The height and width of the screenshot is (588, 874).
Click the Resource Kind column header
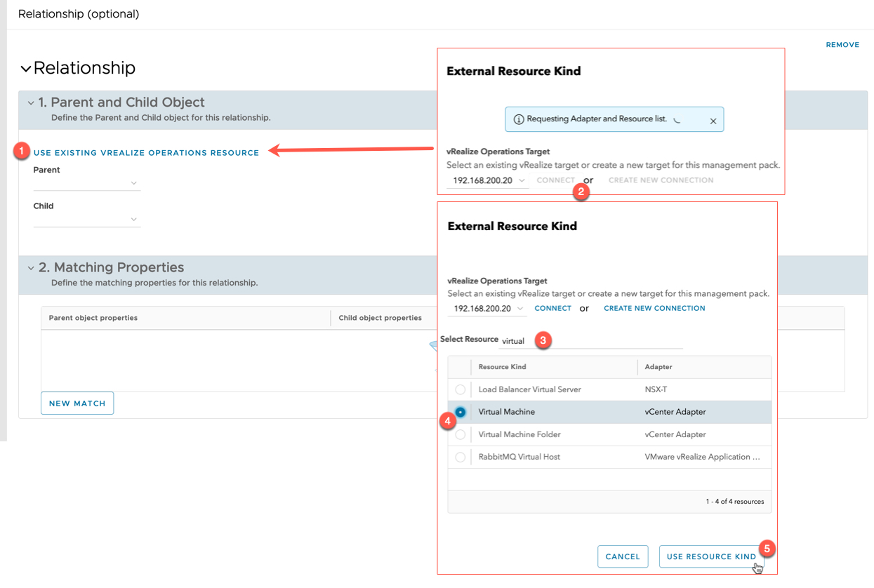click(503, 367)
